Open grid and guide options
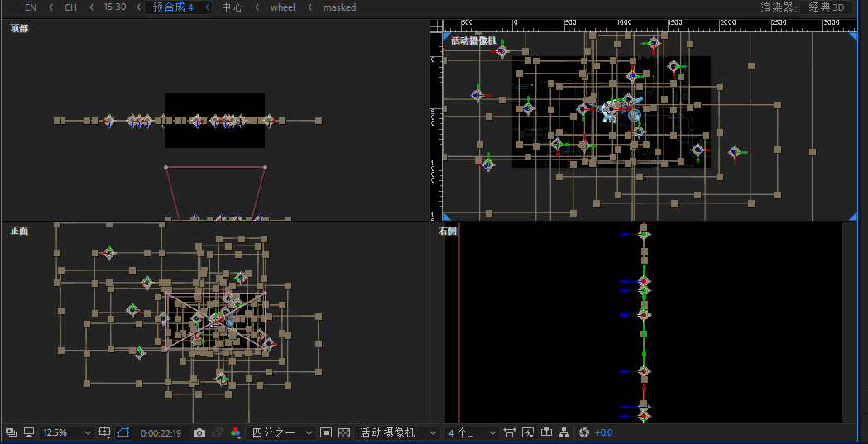The height and width of the screenshot is (444, 868). [x=105, y=432]
